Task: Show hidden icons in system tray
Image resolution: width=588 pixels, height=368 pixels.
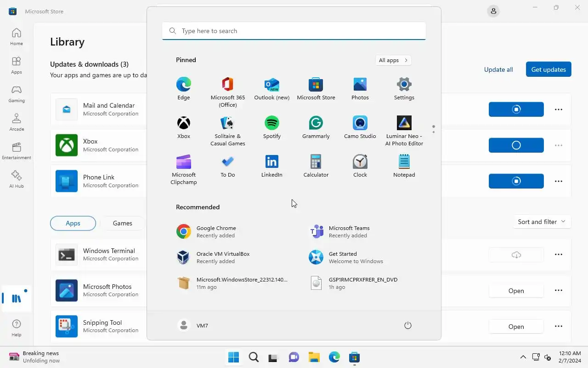Action: [523, 357]
